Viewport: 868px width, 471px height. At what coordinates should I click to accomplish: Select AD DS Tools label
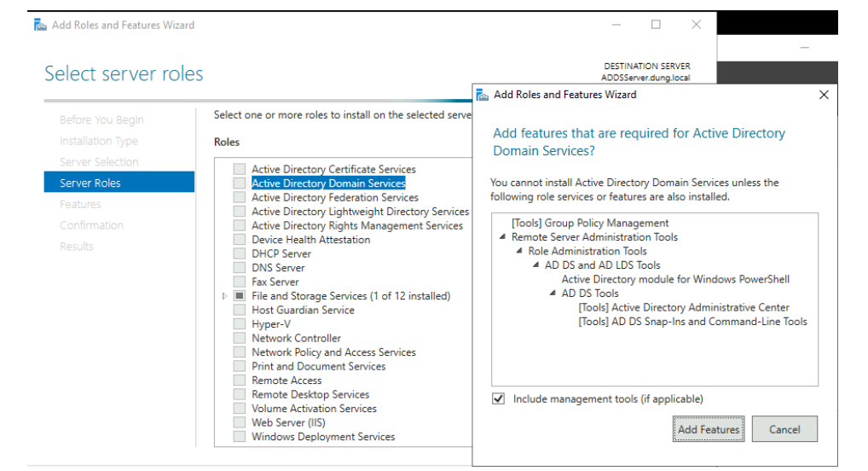click(x=590, y=294)
